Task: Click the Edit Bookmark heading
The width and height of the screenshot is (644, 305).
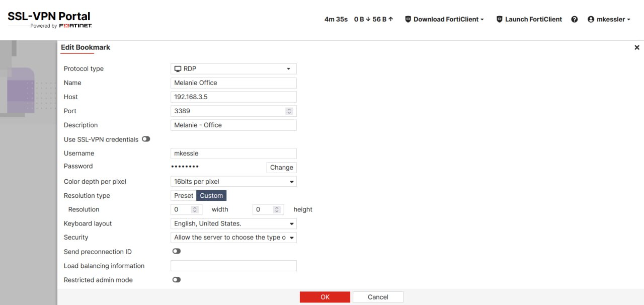Action: click(x=86, y=47)
